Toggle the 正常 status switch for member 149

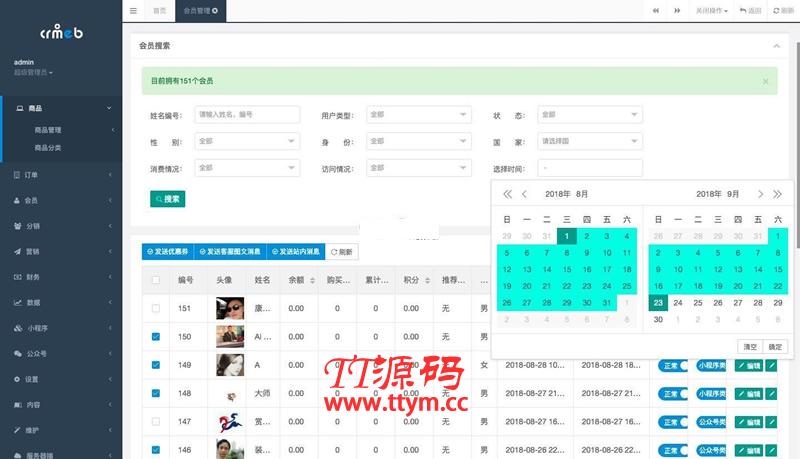(673, 365)
